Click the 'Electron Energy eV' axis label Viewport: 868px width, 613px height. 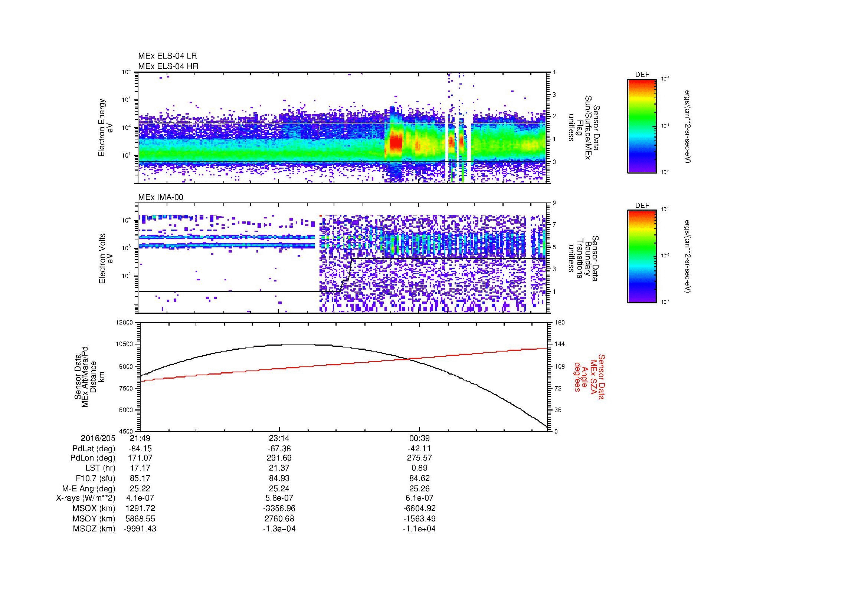pyautogui.click(x=105, y=128)
